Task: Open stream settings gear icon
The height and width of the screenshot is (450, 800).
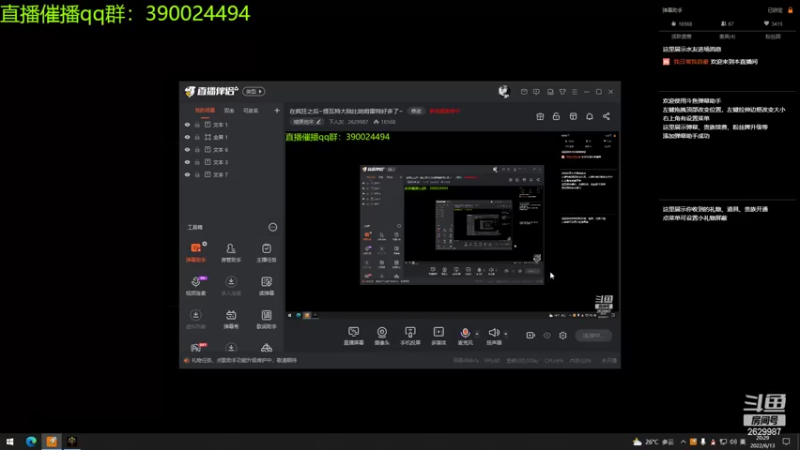Action: pyautogui.click(x=563, y=335)
